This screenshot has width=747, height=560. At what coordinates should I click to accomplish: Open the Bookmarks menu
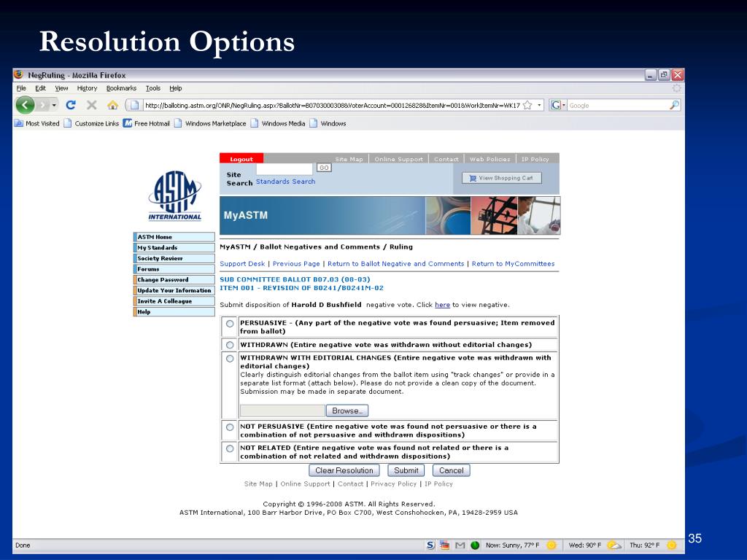coord(121,88)
